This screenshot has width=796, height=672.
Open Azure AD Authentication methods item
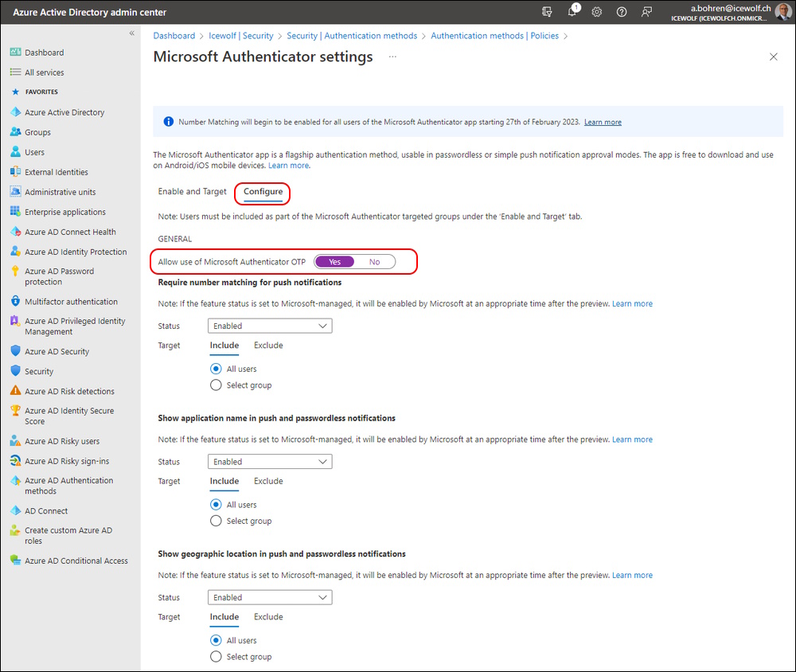(x=70, y=486)
